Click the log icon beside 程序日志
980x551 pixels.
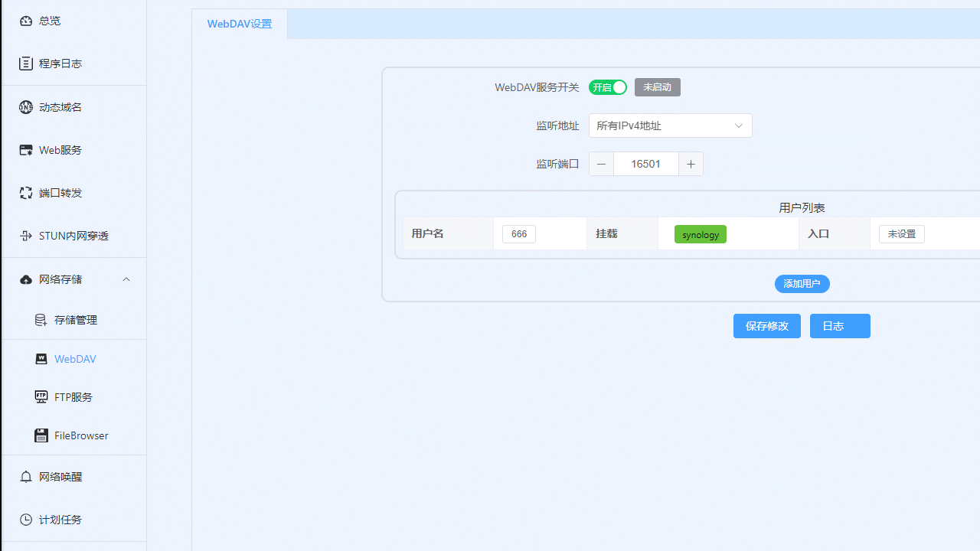pyautogui.click(x=26, y=64)
